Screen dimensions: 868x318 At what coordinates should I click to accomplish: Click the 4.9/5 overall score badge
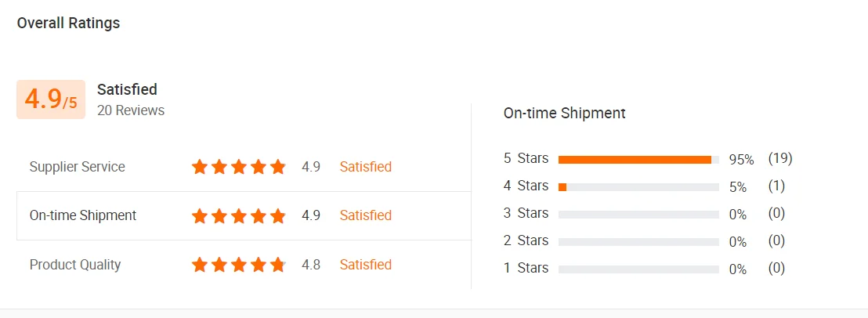click(x=51, y=99)
